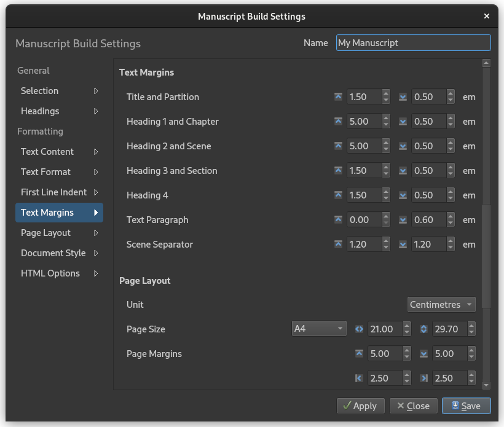Screen dimensions: 504x427
Task: Go to the Selection settings section
Action: tap(59, 91)
